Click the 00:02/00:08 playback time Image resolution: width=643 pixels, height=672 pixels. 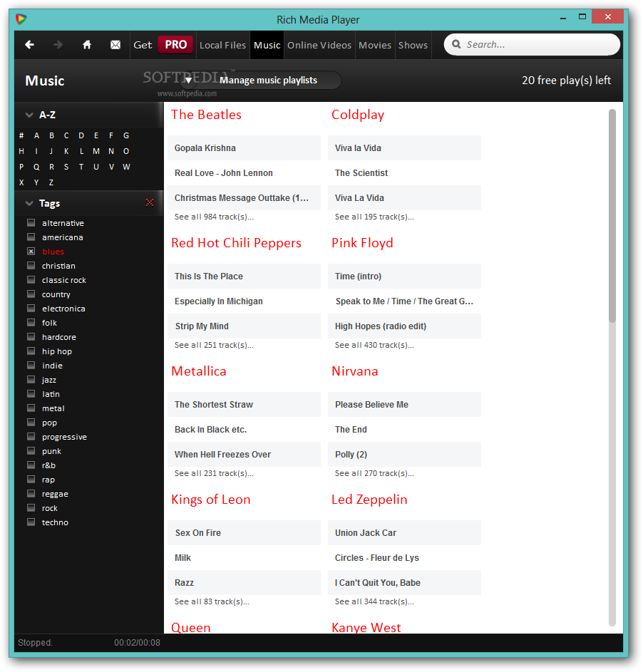tap(137, 643)
